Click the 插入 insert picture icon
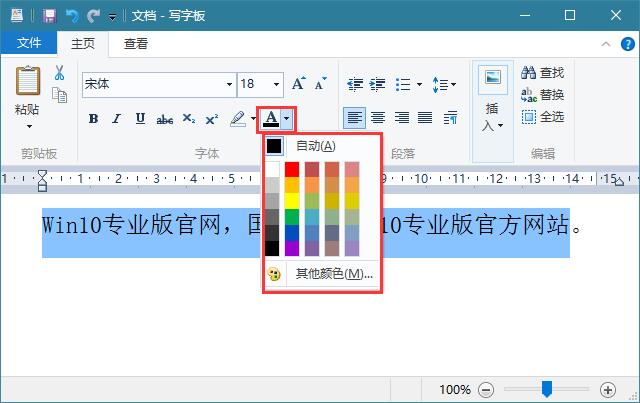640x403 pixels. point(493,79)
